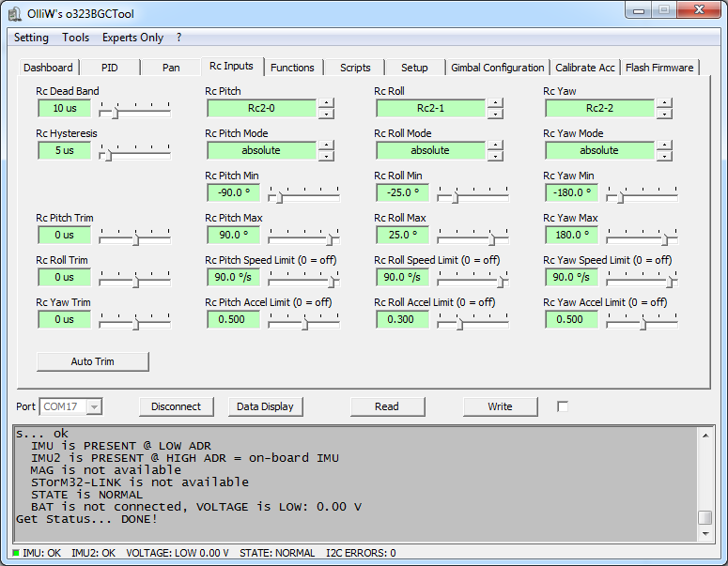Click the Rc Yaw Mode up arrow

[664, 145]
